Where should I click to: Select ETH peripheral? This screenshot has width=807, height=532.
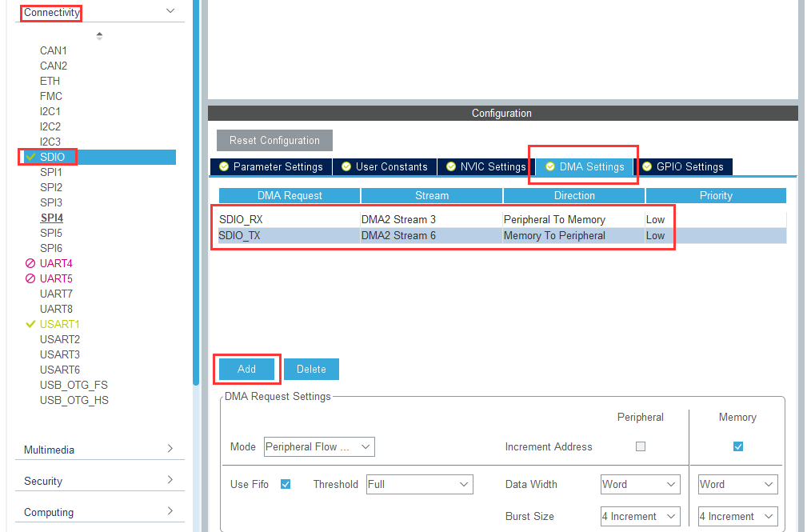point(50,81)
